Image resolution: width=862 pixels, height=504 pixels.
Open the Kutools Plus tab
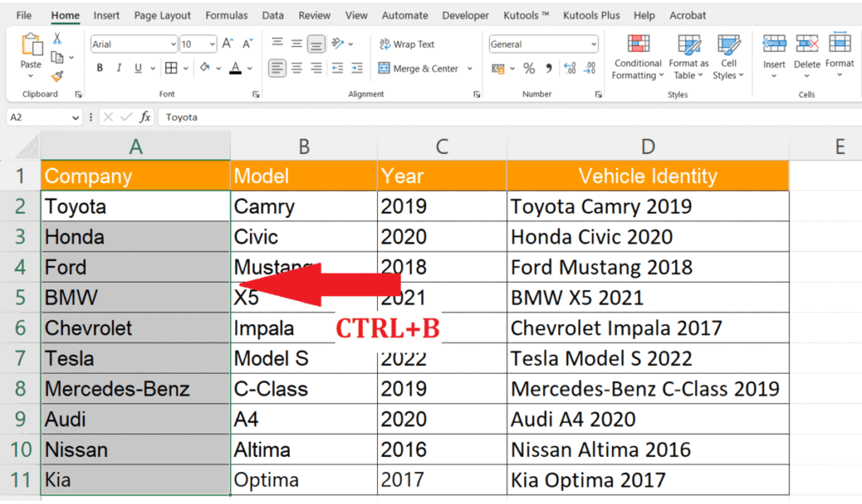tap(591, 15)
